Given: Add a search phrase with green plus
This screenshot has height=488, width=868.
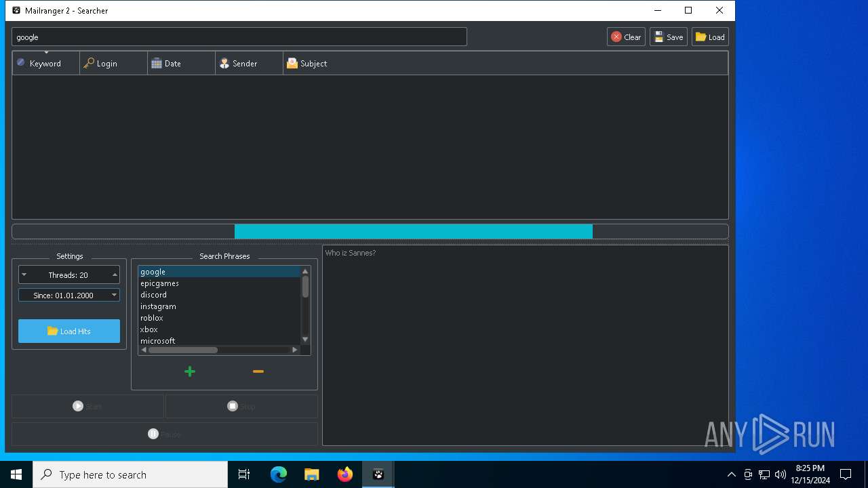Looking at the screenshot, I should [x=190, y=371].
